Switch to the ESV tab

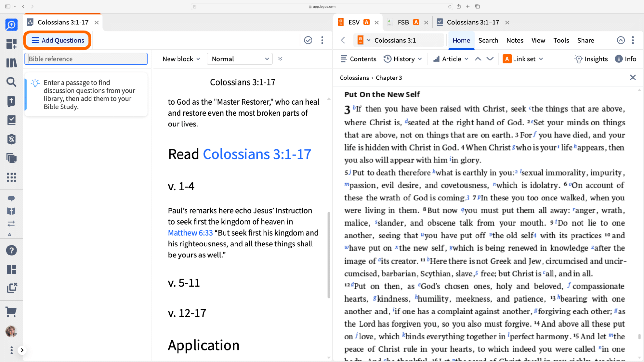click(x=353, y=22)
